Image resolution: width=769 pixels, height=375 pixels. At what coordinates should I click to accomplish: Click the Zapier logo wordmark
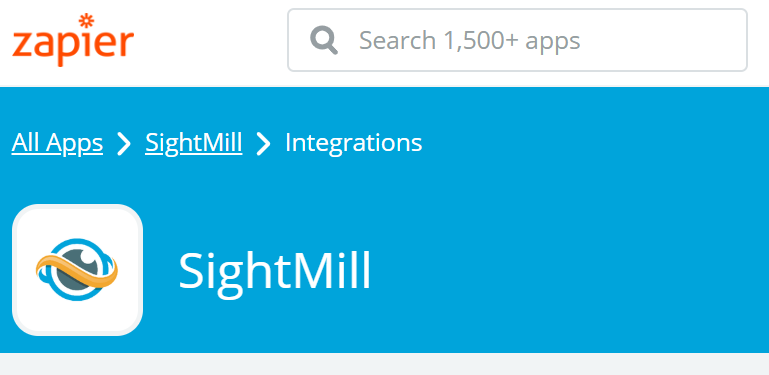click(x=73, y=40)
